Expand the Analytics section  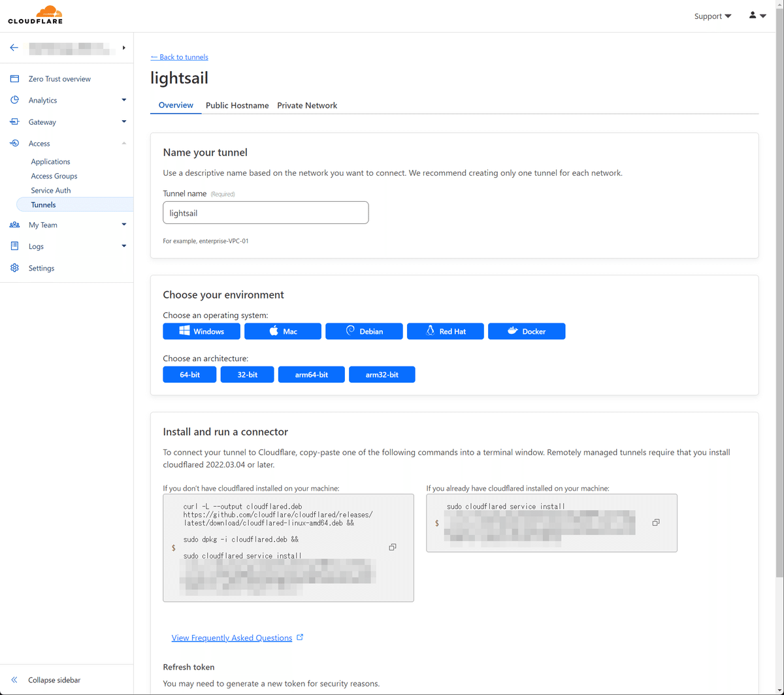(x=124, y=100)
